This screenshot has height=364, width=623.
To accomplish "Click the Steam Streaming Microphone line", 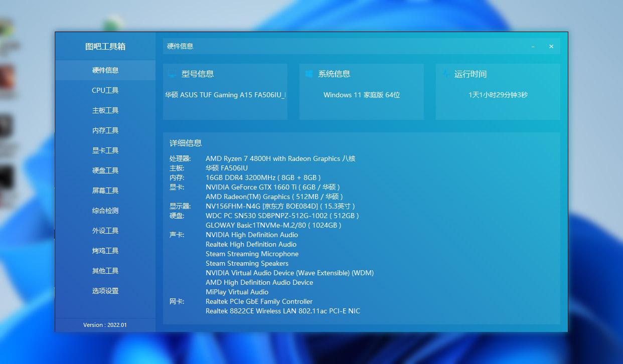I will pyautogui.click(x=252, y=254).
